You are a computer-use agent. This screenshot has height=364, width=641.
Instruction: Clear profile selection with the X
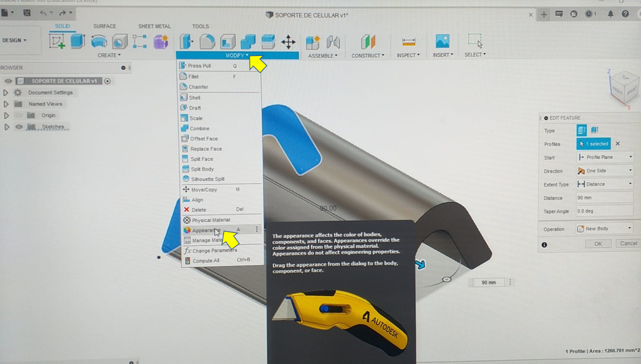[618, 144]
